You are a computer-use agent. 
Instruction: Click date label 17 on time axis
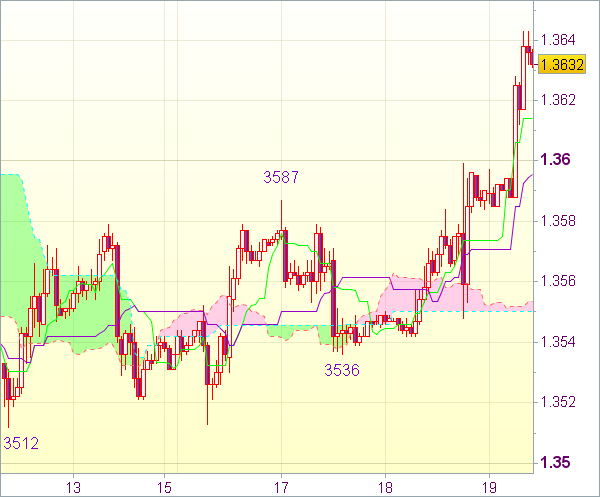point(281,488)
